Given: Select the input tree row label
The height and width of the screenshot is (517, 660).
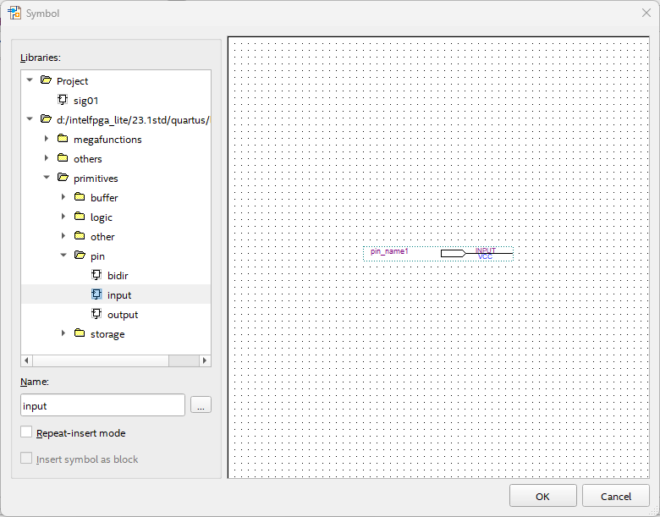Looking at the screenshot, I should click(119, 295).
